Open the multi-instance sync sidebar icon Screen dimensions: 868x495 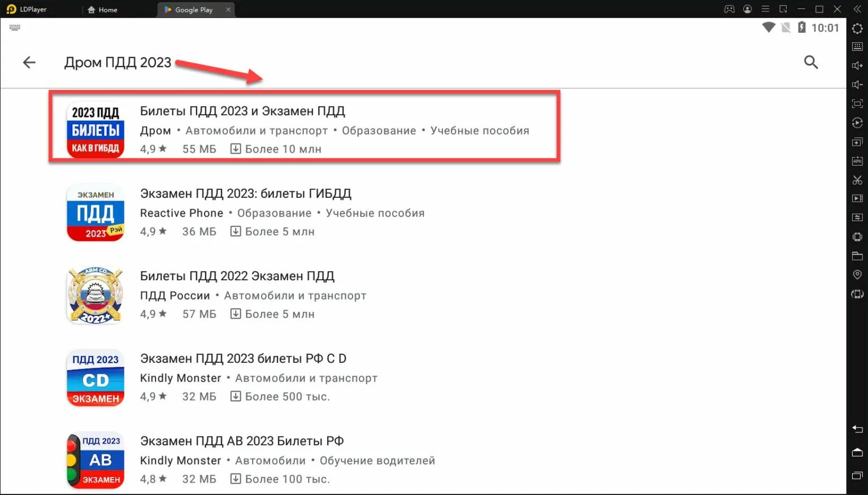click(857, 142)
